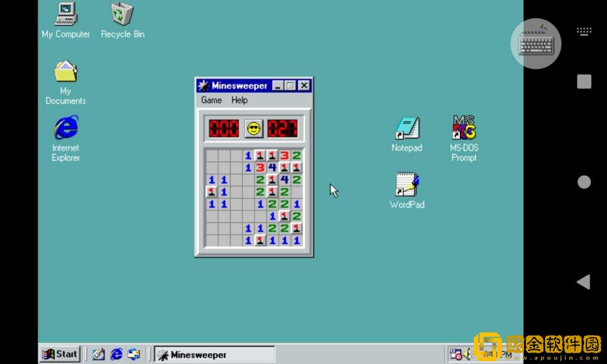607x364 pixels.
Task: Click the speaker volume tray icon
Action: pyautogui.click(x=467, y=354)
